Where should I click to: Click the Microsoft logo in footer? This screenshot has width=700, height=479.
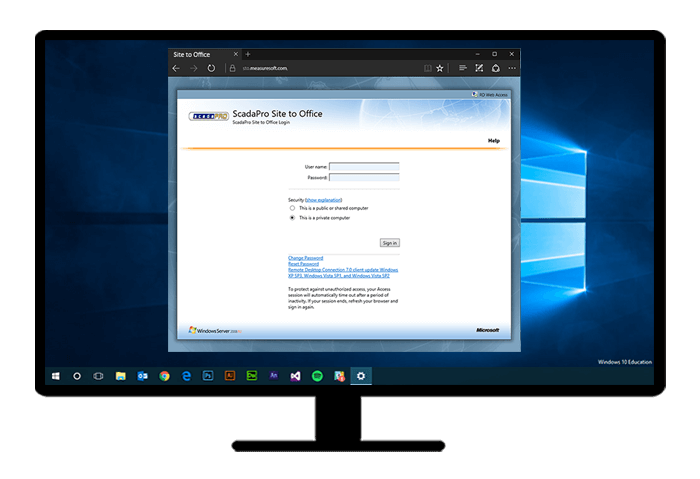[x=488, y=330]
